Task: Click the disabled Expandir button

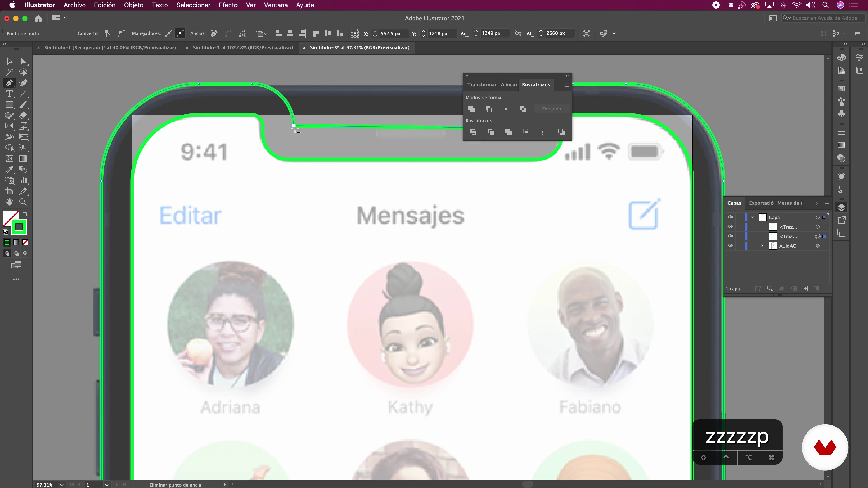Action: (552, 109)
